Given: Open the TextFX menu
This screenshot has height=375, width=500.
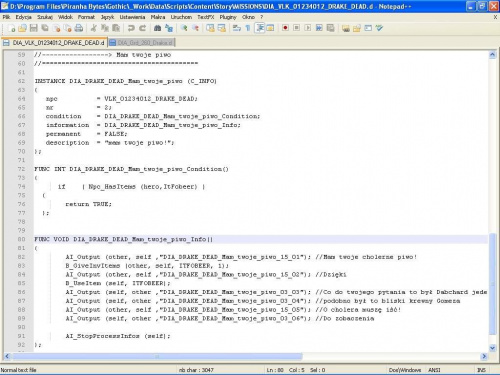Looking at the screenshot, I should tap(205, 17).
